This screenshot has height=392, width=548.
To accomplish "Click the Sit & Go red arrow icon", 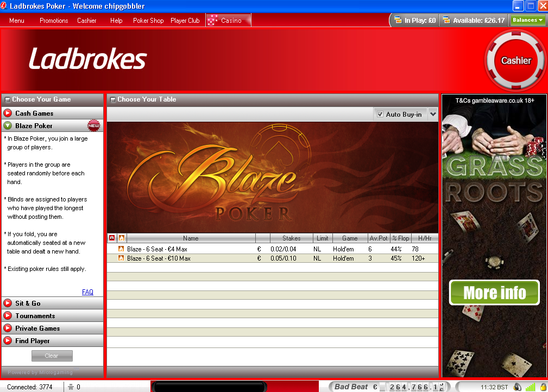I will pos(8,304).
